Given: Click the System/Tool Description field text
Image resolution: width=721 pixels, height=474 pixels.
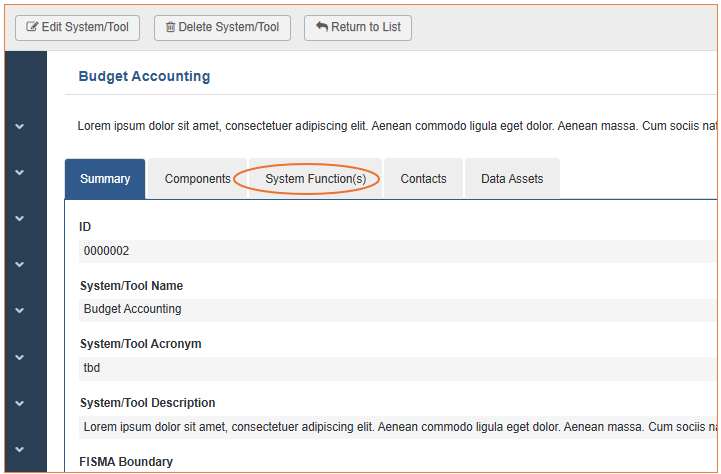Looking at the screenshot, I should pyautogui.click(x=398, y=427).
